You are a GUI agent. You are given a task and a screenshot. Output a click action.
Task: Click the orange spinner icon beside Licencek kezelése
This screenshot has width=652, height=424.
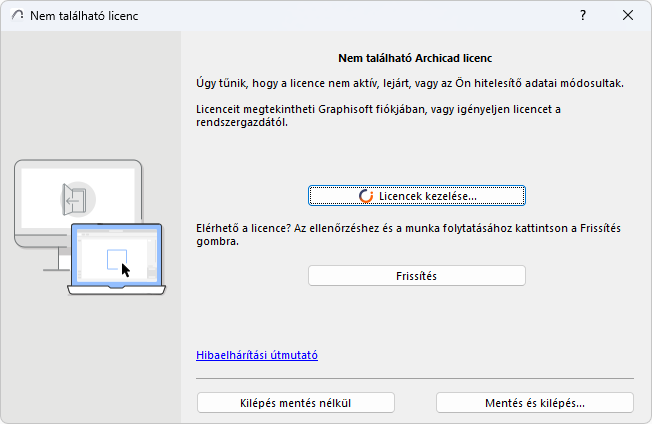(367, 195)
